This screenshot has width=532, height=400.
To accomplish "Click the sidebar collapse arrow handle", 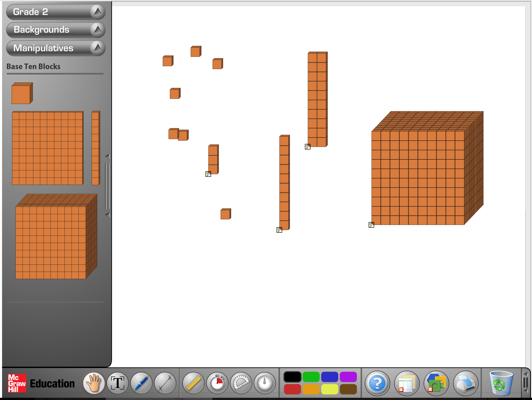I will pos(108,156).
